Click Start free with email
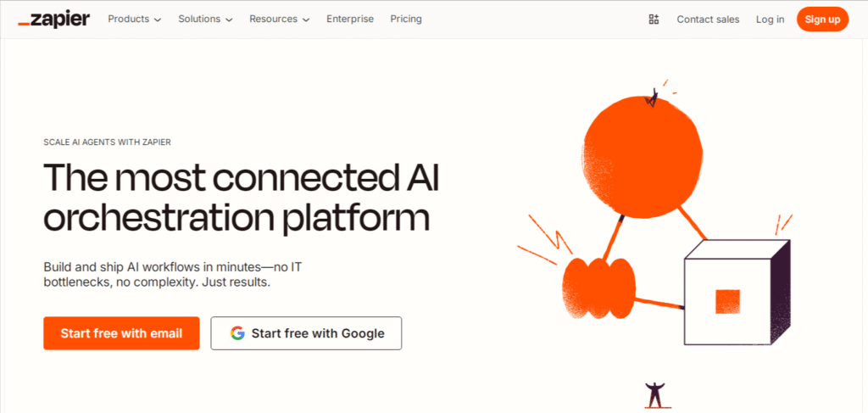 pyautogui.click(x=121, y=333)
